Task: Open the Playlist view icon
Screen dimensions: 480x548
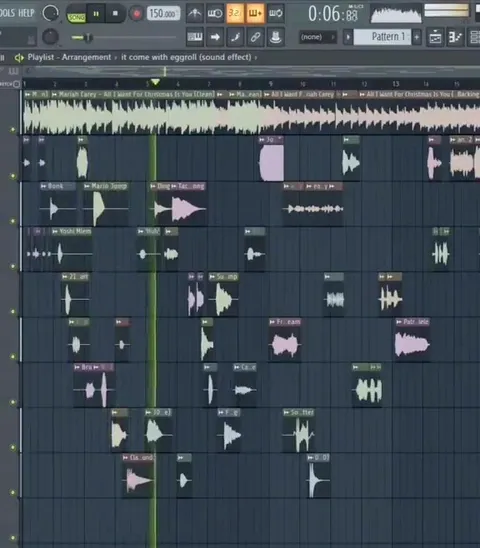Action: click(435, 37)
